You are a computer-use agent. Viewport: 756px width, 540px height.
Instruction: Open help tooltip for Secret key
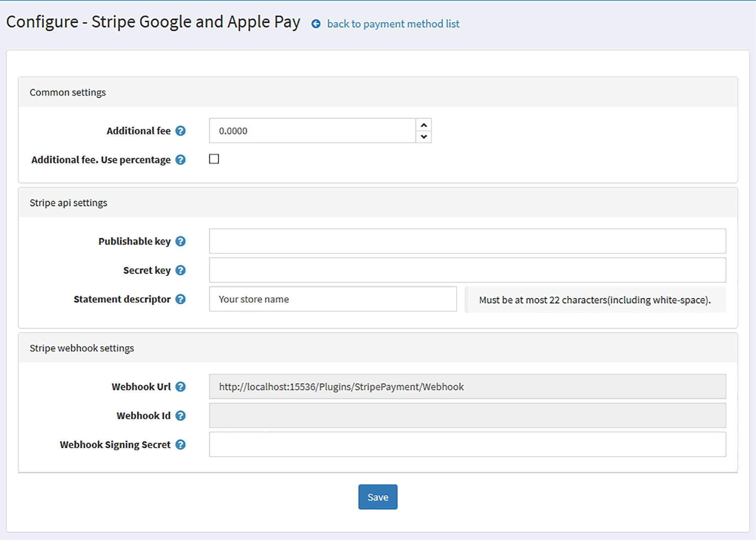(x=181, y=270)
